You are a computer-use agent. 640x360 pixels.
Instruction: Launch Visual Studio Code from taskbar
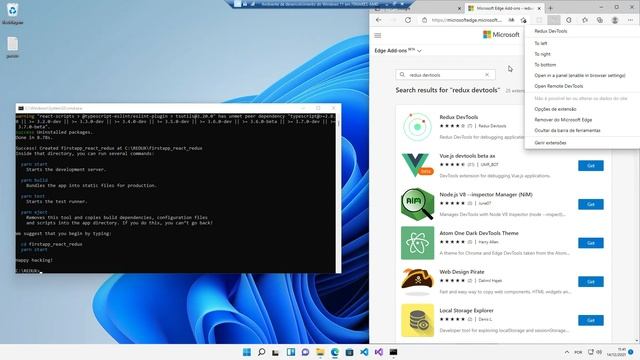[x=364, y=352]
